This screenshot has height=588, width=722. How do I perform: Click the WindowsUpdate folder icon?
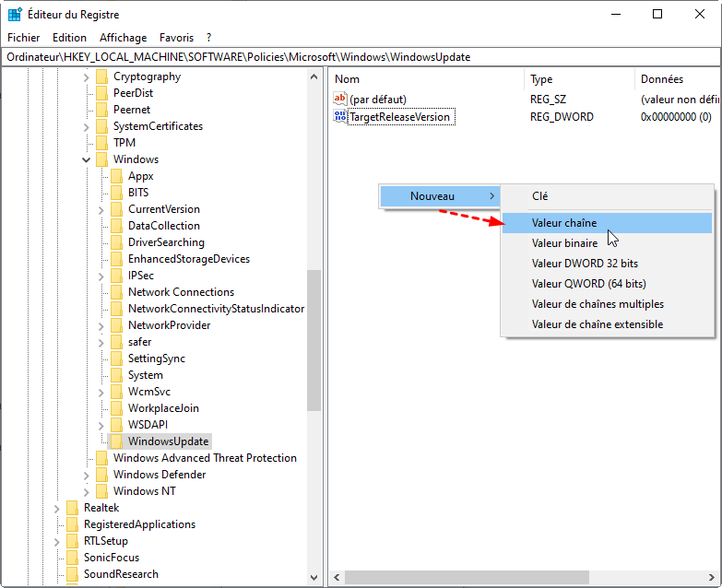pyautogui.click(x=116, y=441)
